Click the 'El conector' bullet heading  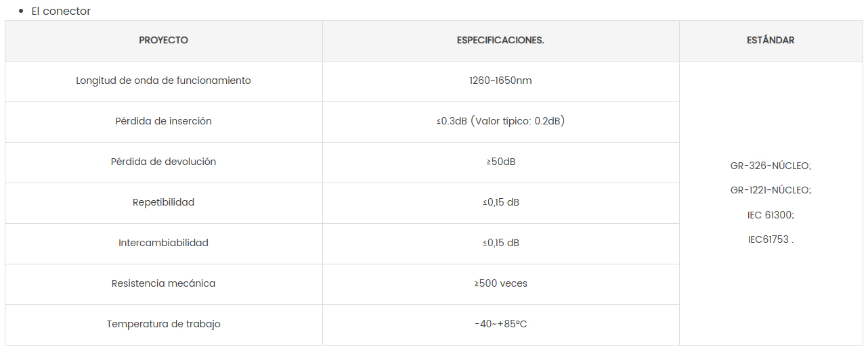[61, 11]
